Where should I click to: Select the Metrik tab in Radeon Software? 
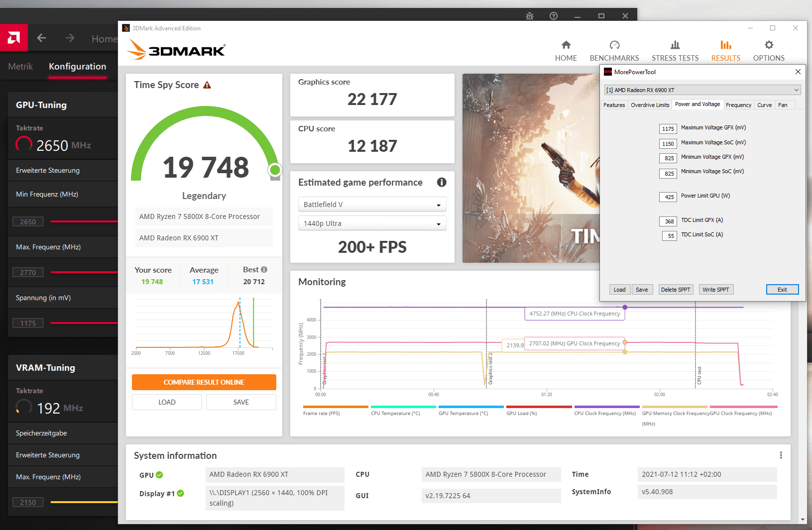click(20, 66)
